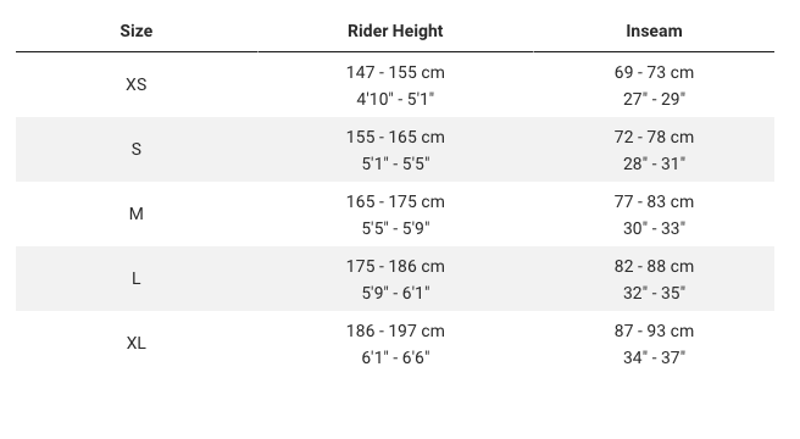Click the Inseam column header
Screen dimensions: 800x439
654,31
